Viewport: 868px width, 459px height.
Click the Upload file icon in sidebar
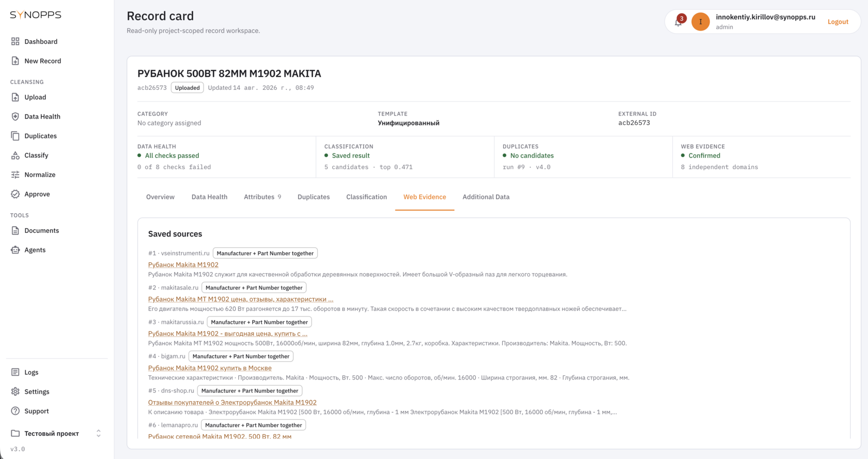point(16,97)
